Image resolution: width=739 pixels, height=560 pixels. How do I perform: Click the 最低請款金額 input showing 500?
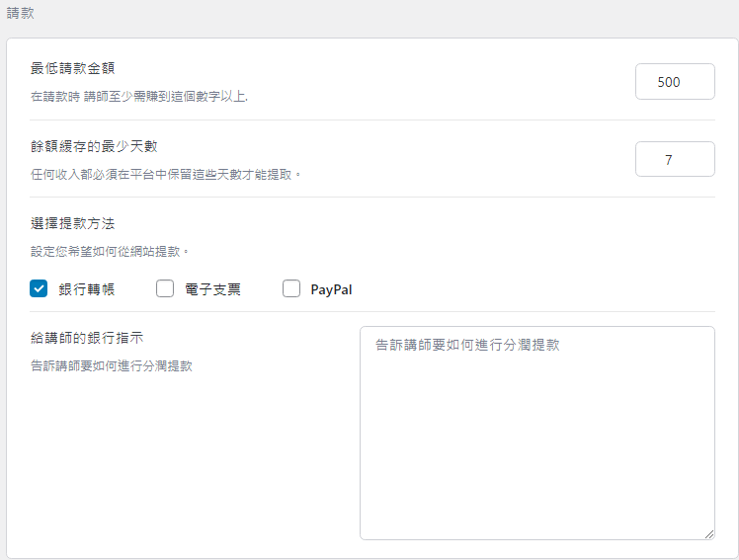(x=675, y=81)
